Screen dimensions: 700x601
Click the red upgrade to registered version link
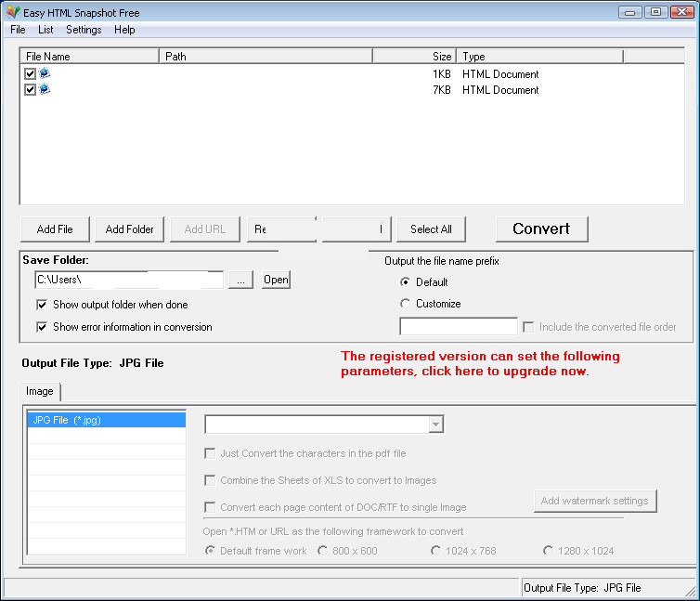tap(480, 364)
